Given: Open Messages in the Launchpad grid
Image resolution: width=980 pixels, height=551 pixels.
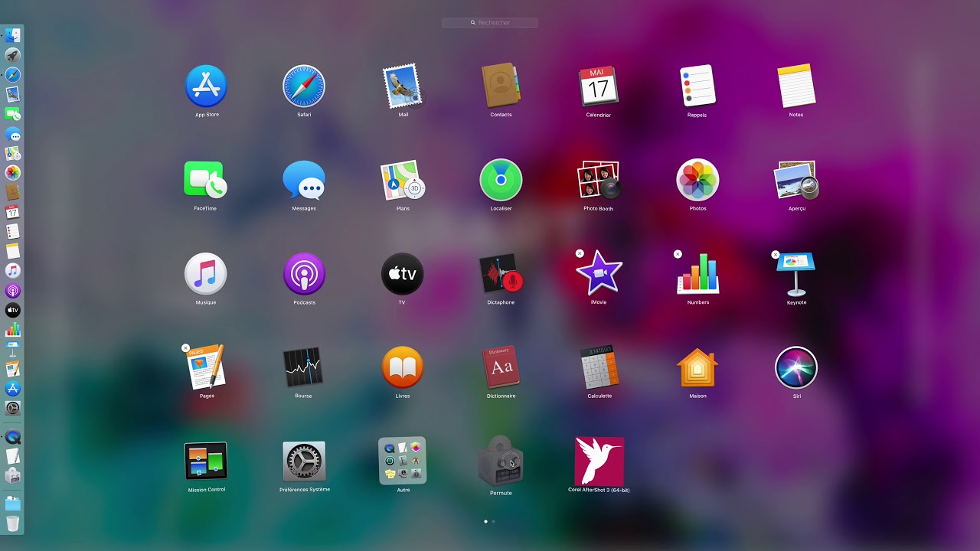Looking at the screenshot, I should click(304, 180).
